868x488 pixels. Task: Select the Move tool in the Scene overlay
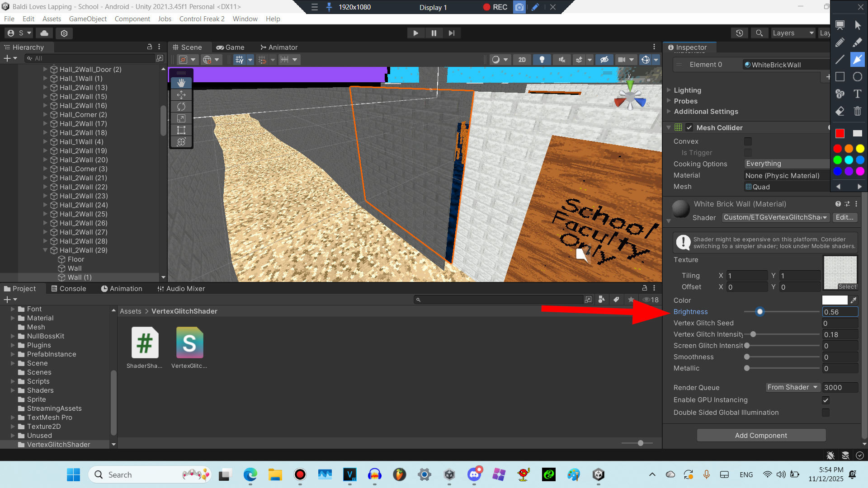[x=181, y=95]
